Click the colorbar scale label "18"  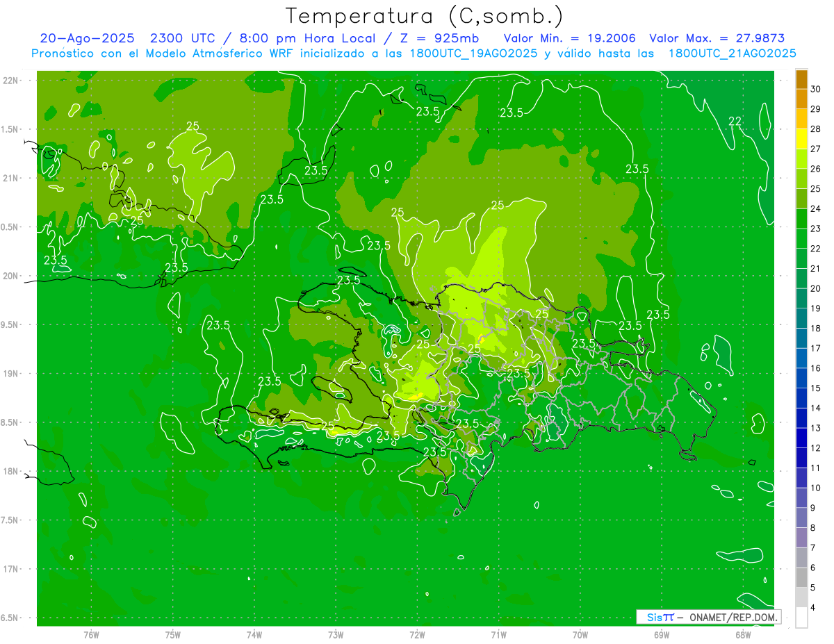[816, 329]
